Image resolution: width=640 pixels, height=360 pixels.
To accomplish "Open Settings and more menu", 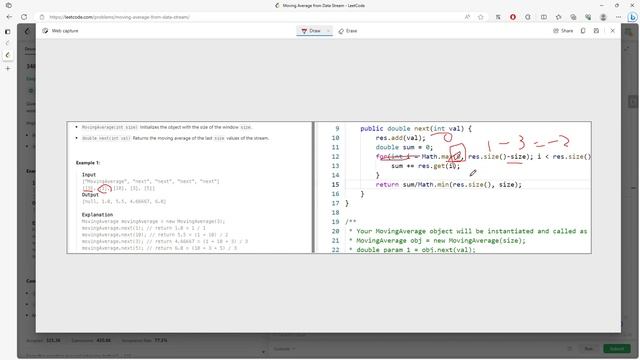I will (618, 17).
